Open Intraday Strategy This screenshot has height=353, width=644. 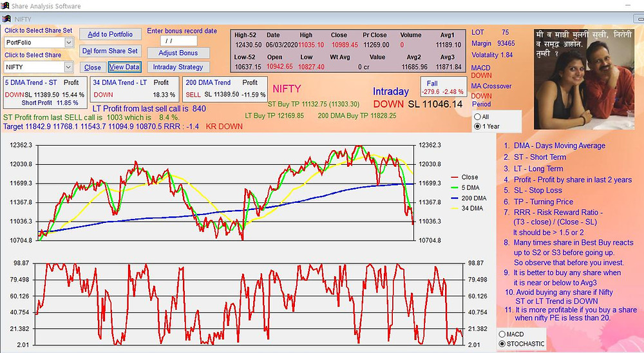pos(178,67)
